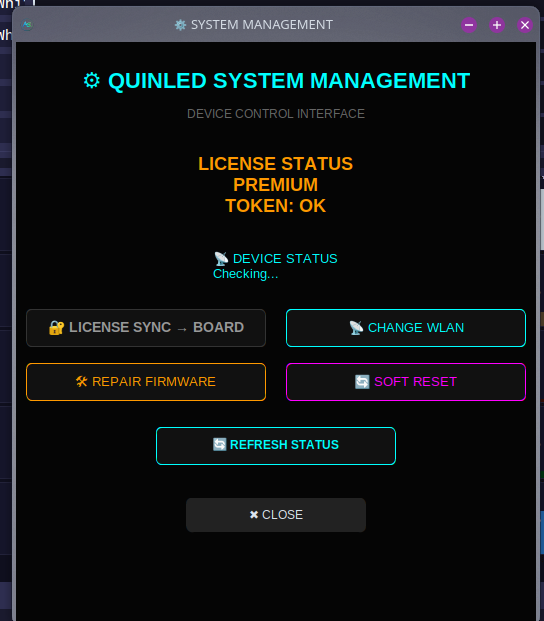The image size is (544, 621).
Task: Open the CHANGE WLAN option
Action: (x=406, y=328)
